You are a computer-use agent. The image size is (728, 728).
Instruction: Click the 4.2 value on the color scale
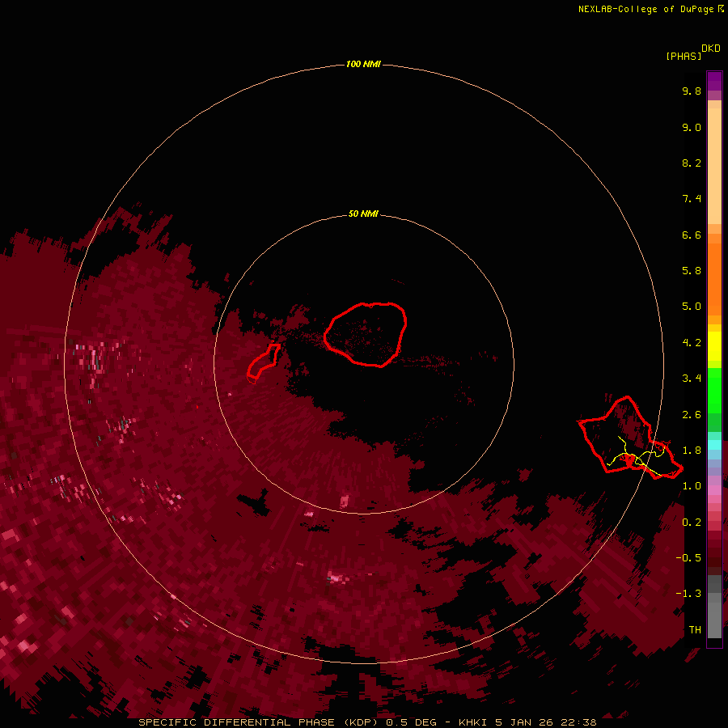[692, 343]
